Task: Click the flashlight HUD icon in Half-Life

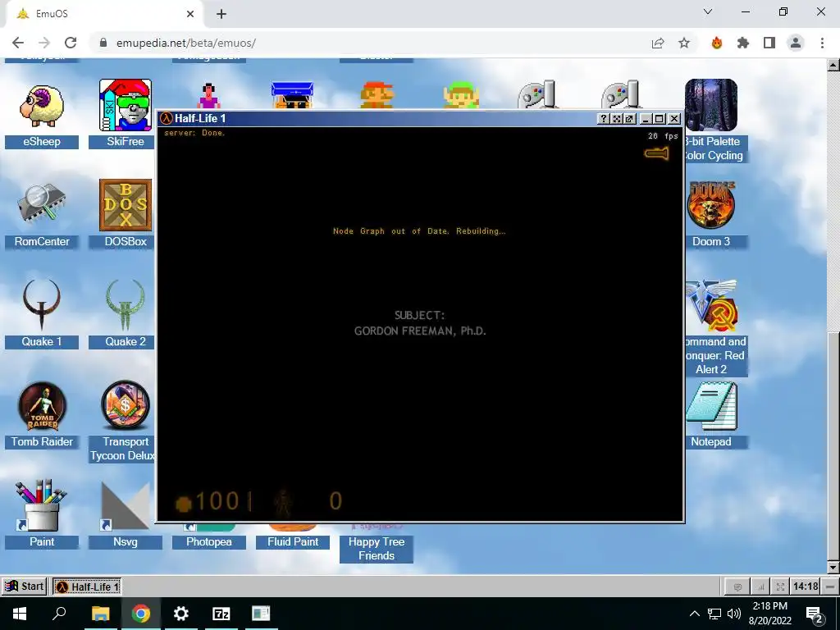Action: click(657, 154)
